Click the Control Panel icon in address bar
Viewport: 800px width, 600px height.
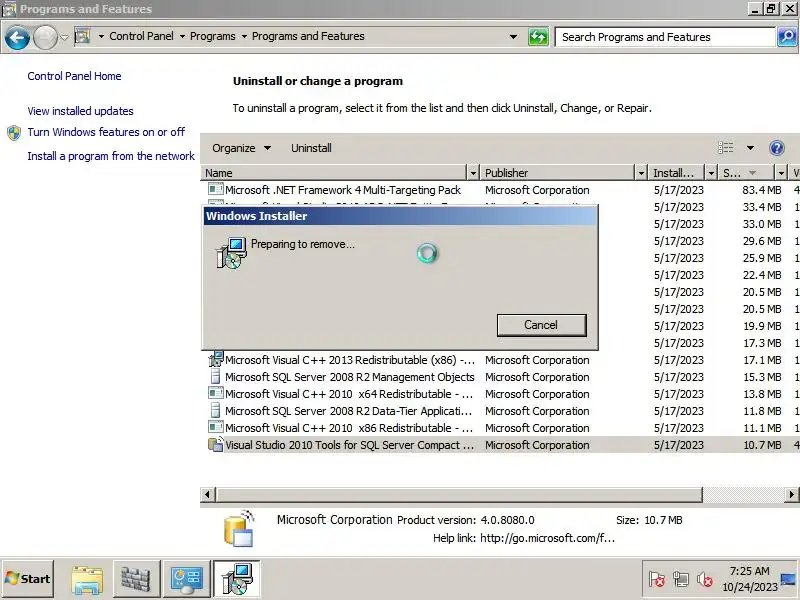pos(82,36)
